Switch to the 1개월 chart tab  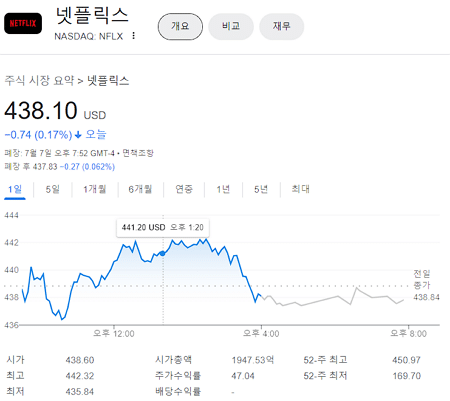(95, 190)
